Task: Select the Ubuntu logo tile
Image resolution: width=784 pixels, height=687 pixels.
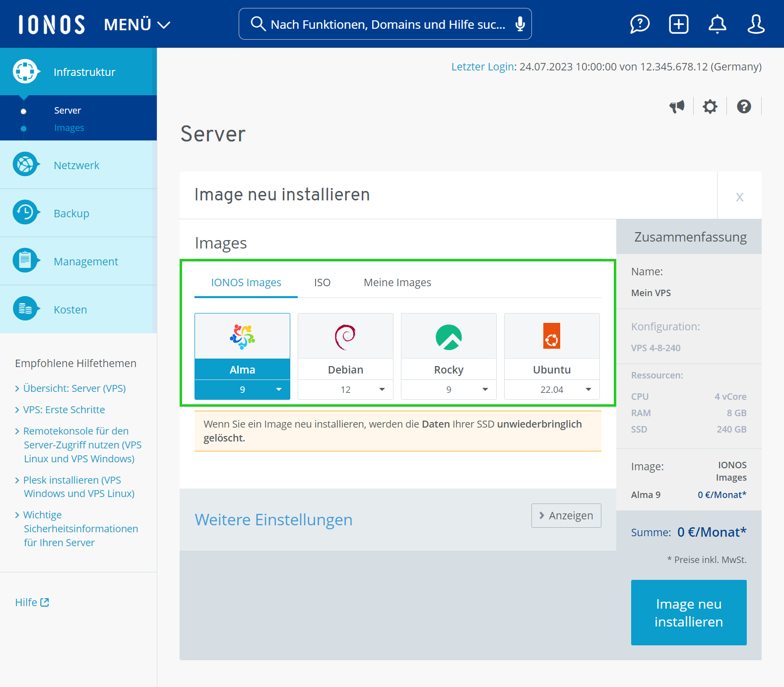Action: tap(552, 336)
